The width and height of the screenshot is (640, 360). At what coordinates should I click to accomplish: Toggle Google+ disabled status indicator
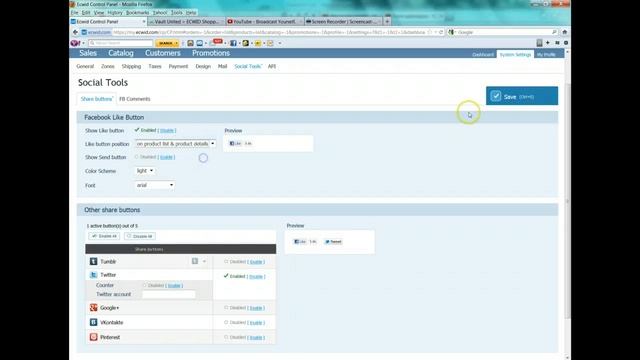[226, 307]
